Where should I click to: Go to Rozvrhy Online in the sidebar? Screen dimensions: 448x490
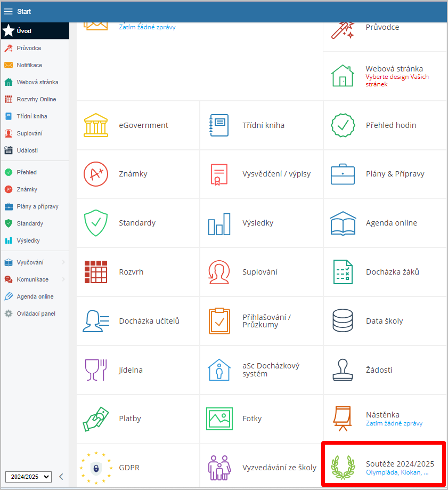tap(35, 99)
